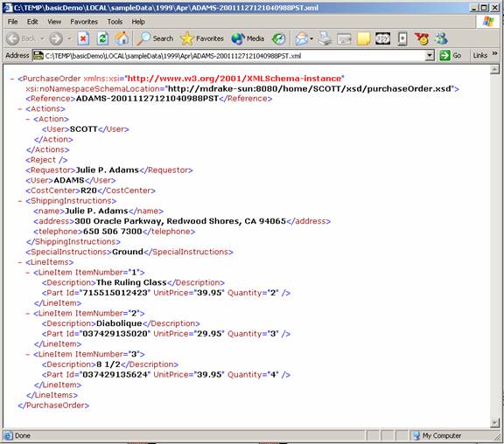Refresh the page with the Refresh icon

coord(102,38)
